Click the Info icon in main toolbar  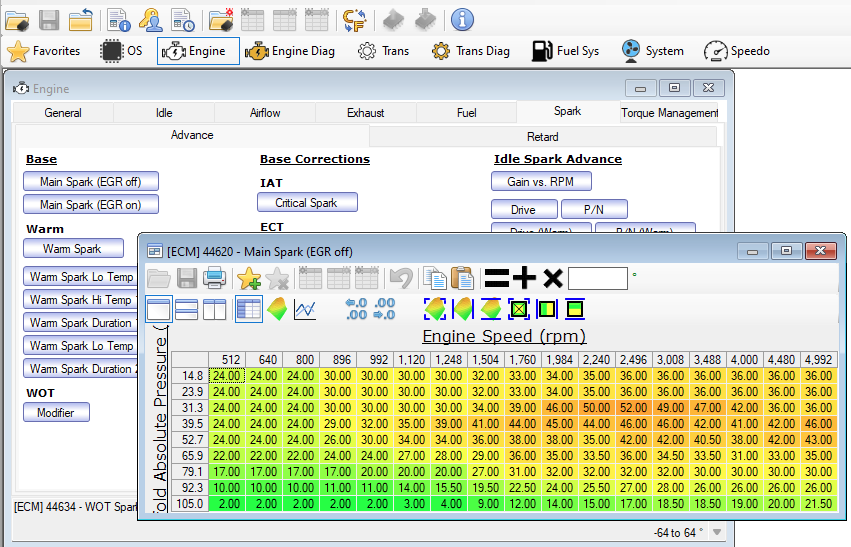[x=461, y=19]
